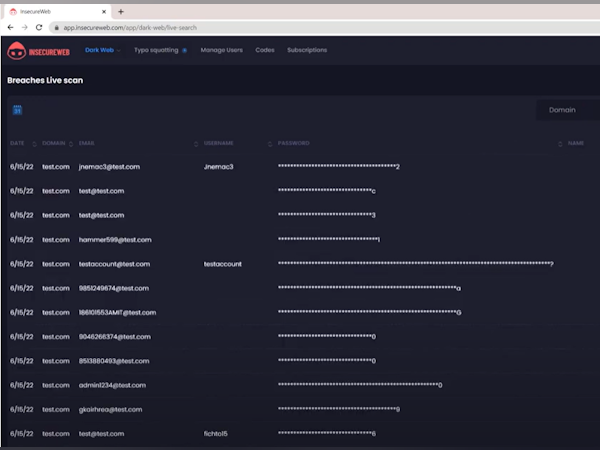This screenshot has width=600, height=450.
Task: Close the InsecureWeb browser tab
Action: (104, 12)
